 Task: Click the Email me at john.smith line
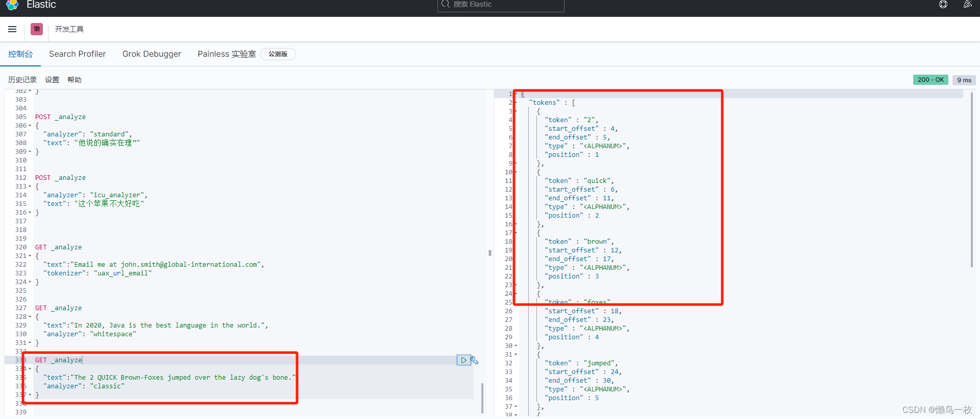[x=154, y=265]
